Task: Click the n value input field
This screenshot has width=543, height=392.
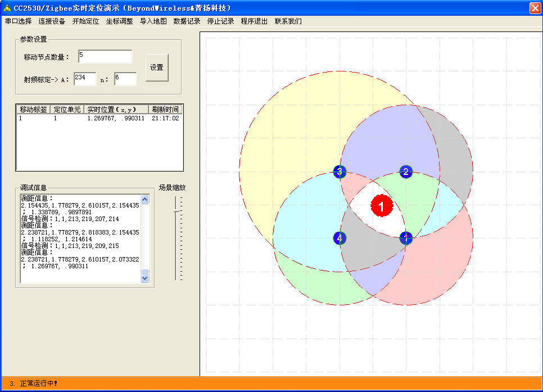Action: tap(125, 79)
